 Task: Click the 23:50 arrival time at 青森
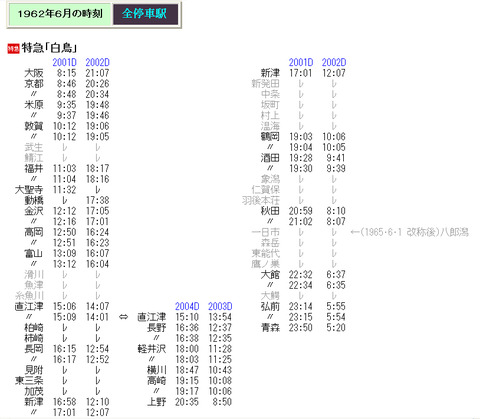tap(301, 328)
